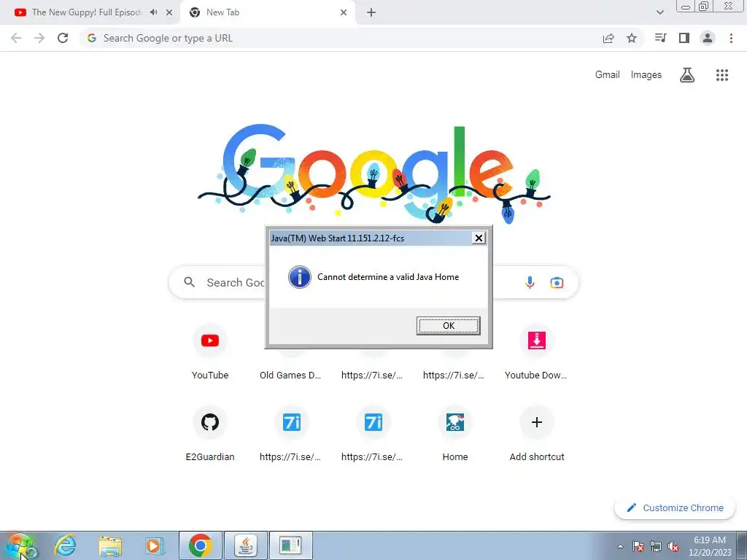This screenshot has height=560, width=747.
Task: Open a new tab with plus button
Action: 371,12
